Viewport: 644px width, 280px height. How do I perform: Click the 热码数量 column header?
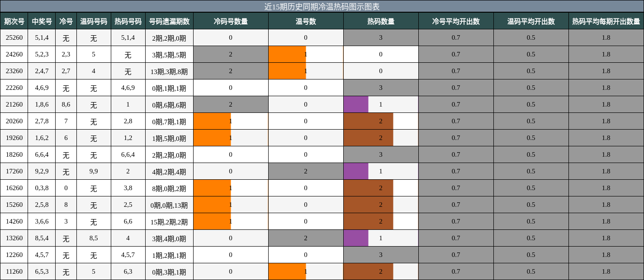(x=381, y=21)
